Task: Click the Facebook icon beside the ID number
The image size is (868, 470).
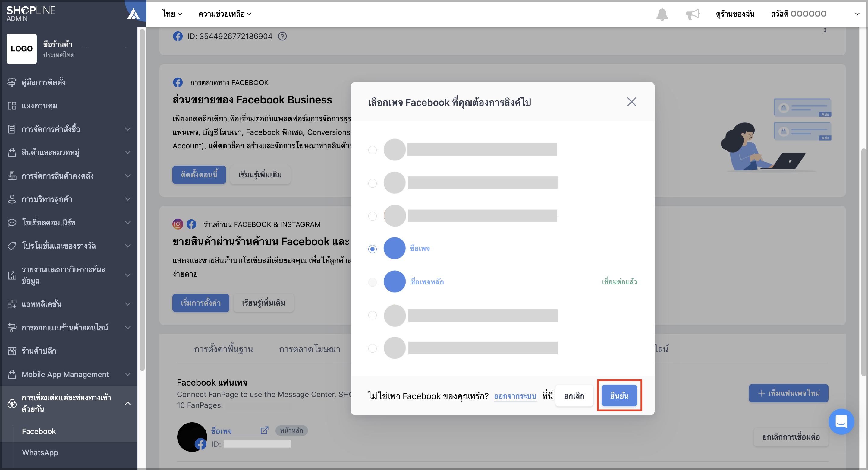Action: coord(178,36)
